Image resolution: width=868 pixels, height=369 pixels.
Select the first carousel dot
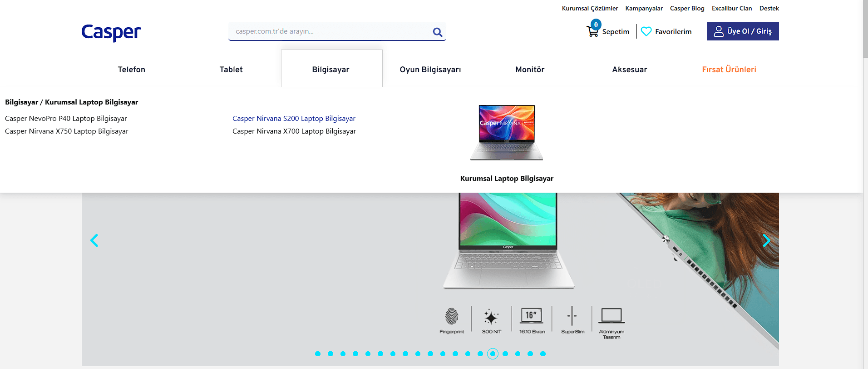click(x=318, y=354)
